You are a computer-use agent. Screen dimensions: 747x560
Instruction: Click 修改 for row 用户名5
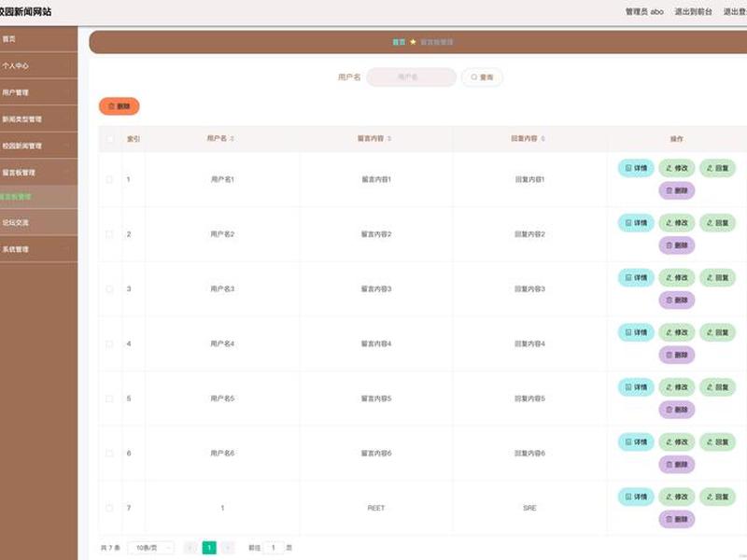point(676,387)
